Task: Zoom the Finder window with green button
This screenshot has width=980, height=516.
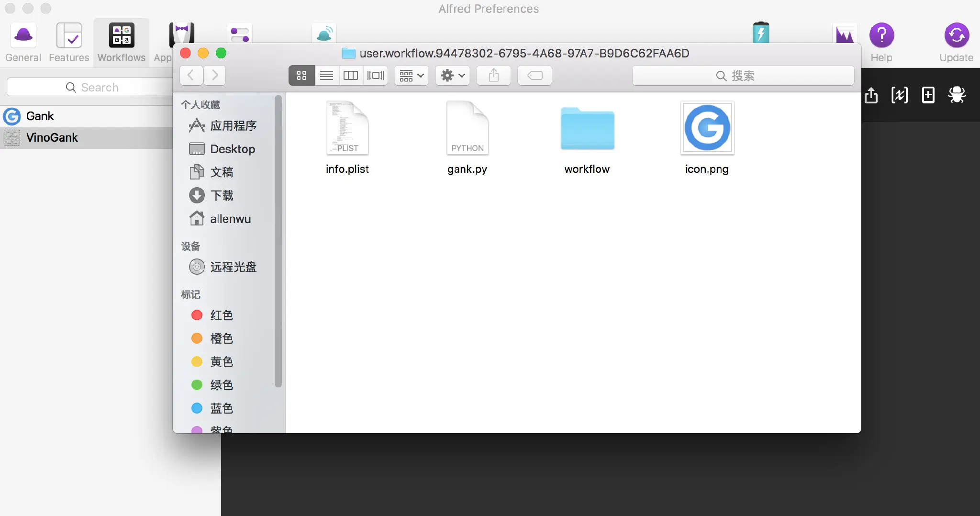Action: (x=221, y=53)
